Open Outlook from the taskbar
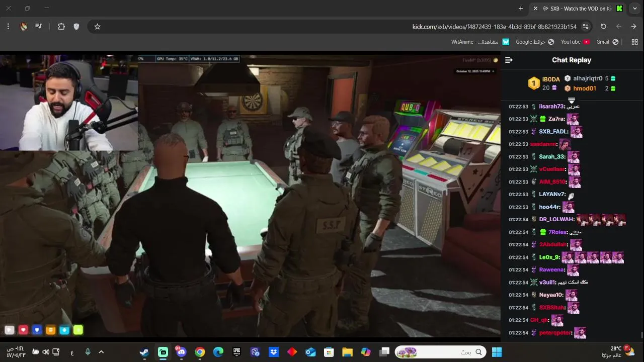644x362 pixels. click(x=310, y=352)
